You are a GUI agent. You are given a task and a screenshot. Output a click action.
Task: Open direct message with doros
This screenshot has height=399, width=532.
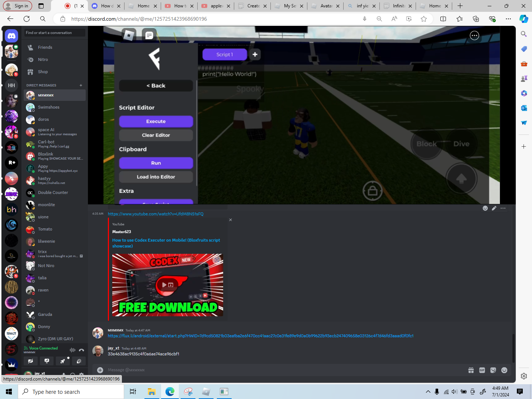click(55, 119)
